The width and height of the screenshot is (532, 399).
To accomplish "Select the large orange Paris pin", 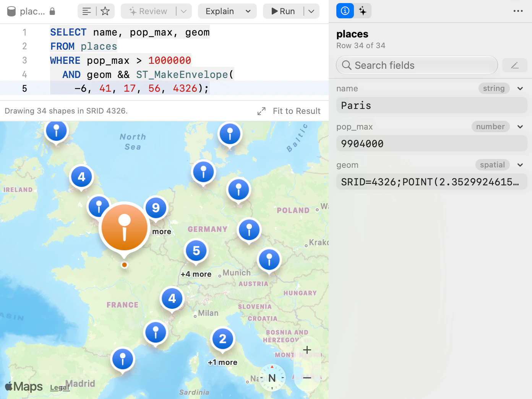I will 124,228.
